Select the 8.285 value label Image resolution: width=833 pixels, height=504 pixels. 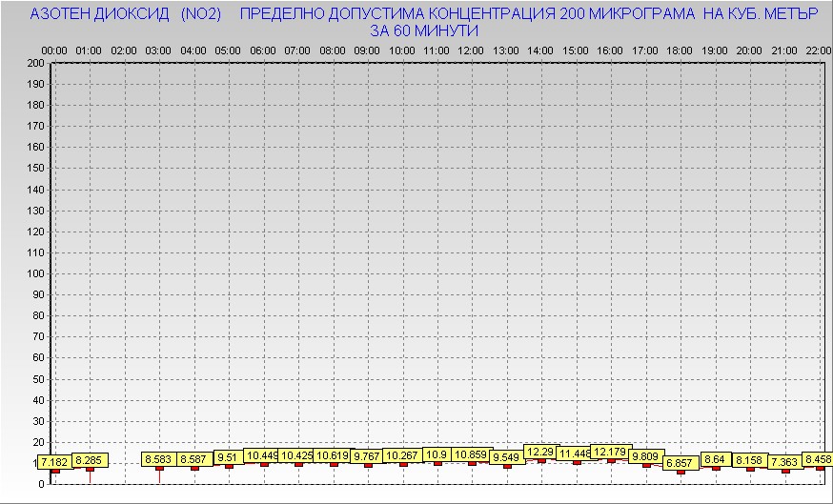pos(91,460)
